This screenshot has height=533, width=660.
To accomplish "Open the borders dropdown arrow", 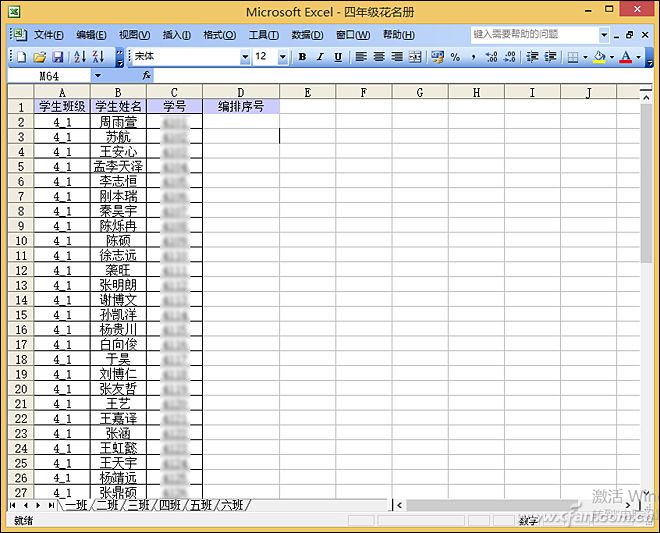I will [585, 57].
